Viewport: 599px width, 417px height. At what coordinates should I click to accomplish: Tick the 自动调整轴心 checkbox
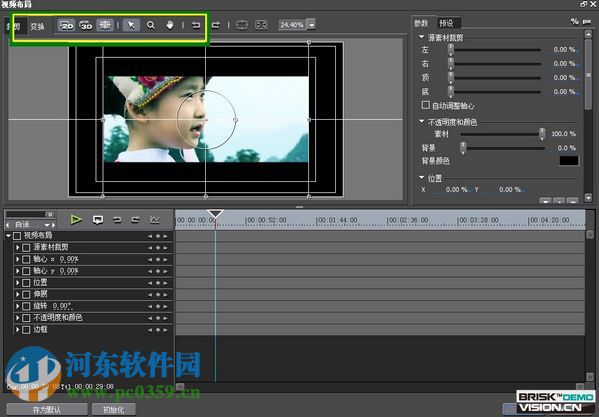[426, 105]
